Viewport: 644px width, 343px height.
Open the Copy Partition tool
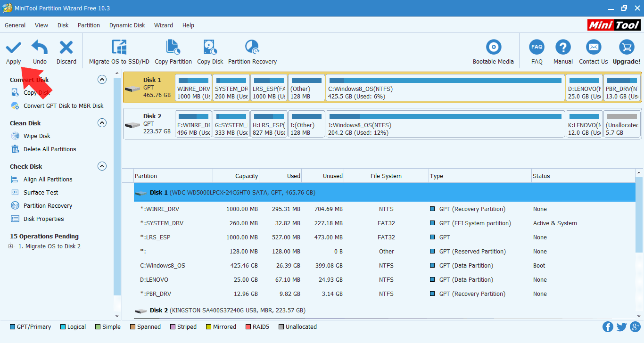pyautogui.click(x=173, y=48)
